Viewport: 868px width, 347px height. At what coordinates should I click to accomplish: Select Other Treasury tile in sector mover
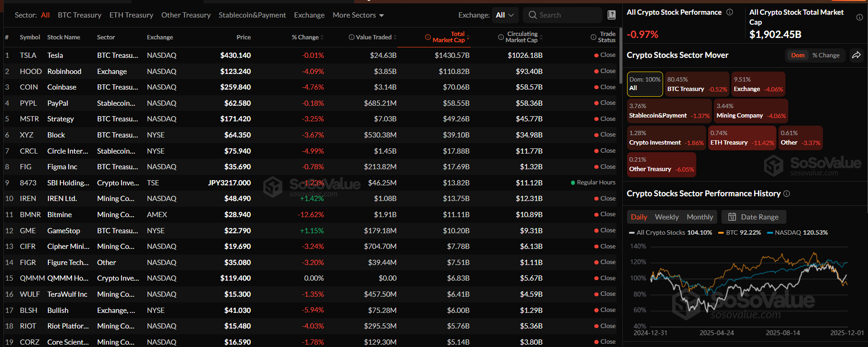coord(661,164)
